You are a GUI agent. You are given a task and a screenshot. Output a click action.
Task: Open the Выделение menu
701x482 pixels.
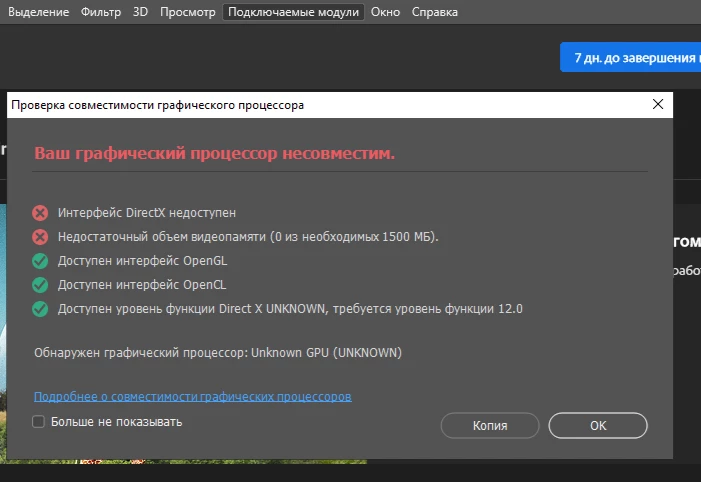(38, 12)
